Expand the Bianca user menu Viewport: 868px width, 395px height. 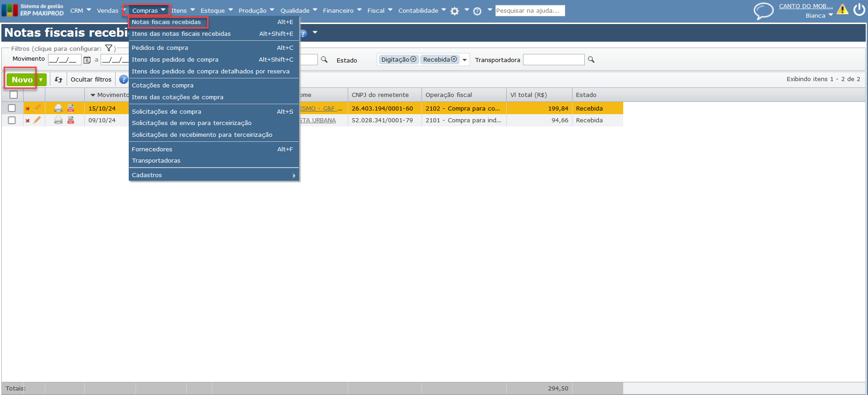click(x=831, y=15)
